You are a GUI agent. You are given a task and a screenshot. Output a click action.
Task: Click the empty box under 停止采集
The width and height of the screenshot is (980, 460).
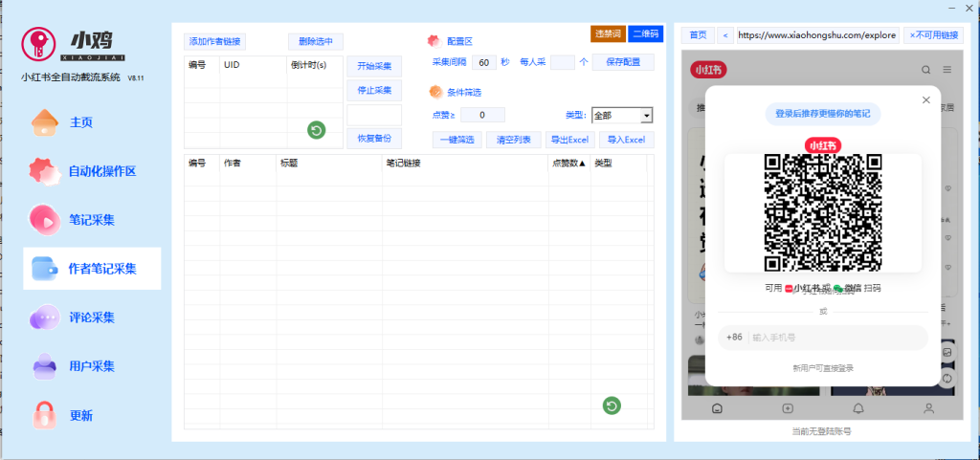click(374, 115)
